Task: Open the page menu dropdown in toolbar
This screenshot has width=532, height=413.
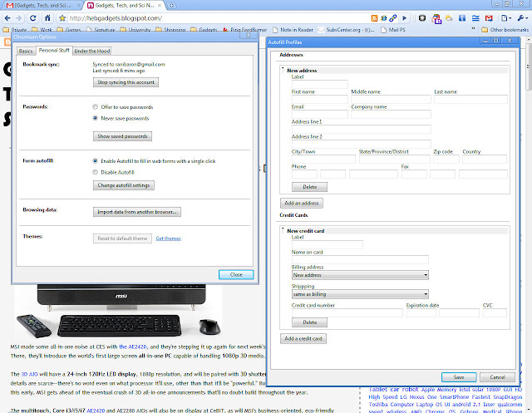Action: [506, 18]
